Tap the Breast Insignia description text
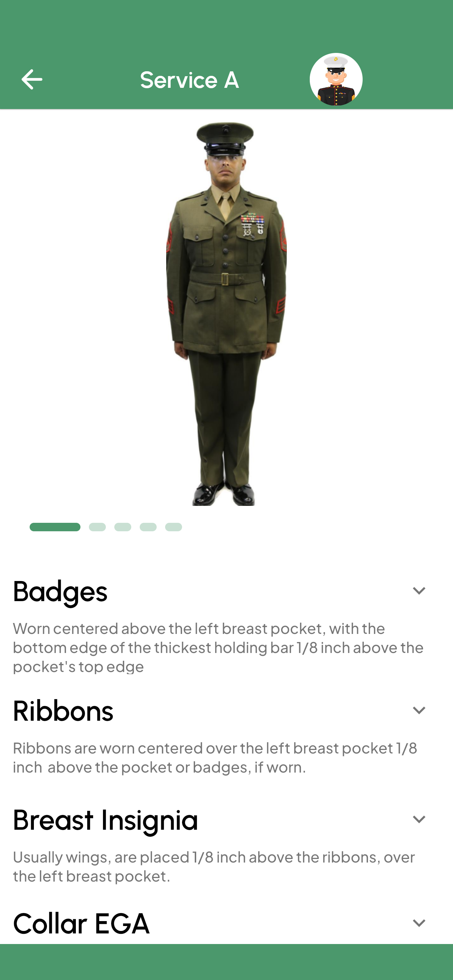 (214, 866)
